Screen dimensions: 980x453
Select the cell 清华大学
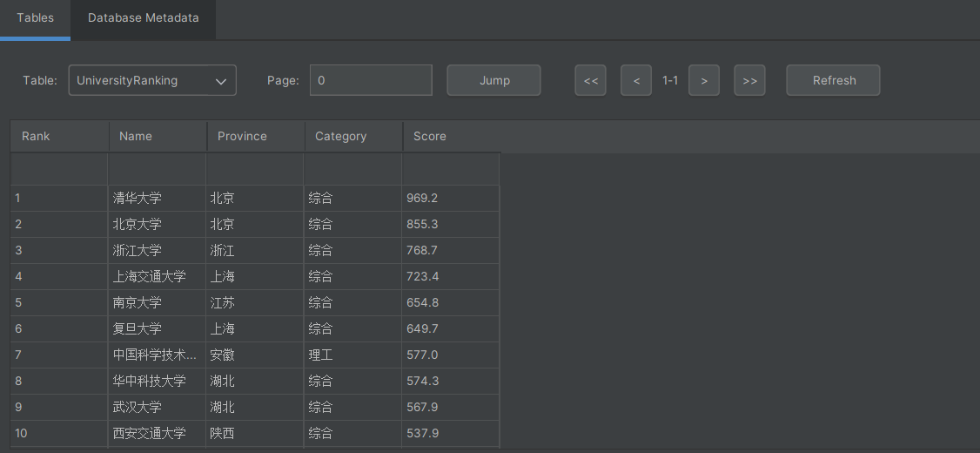157,199
